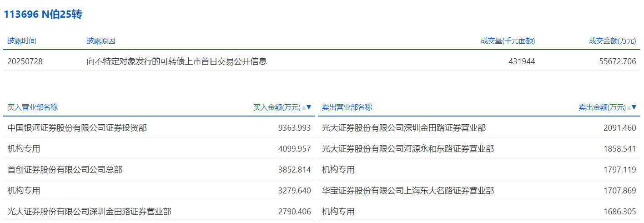This screenshot has height=223, width=644.
Task: Click ascending sort arrow beside 卖出金额(万元)
Action: point(629,107)
